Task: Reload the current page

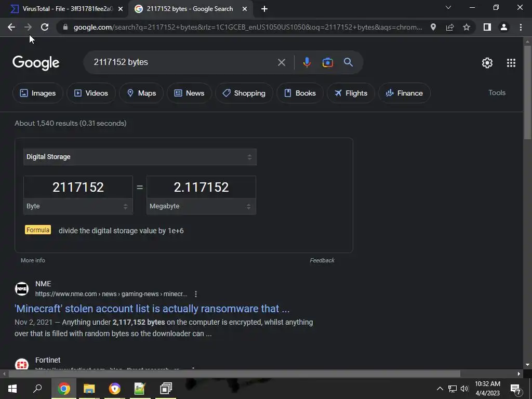Action: coord(45,27)
